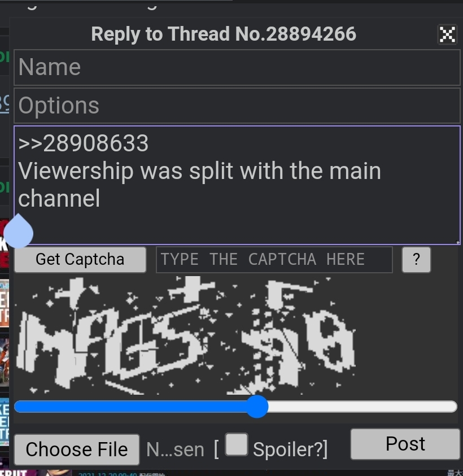Tap the blue teardrop cursor handle
Screen dimensions: 463x476
(19, 231)
